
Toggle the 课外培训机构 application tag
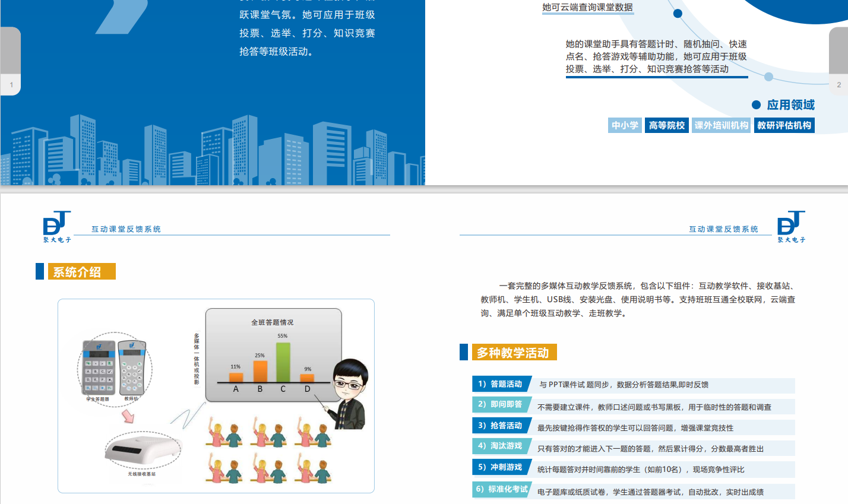[x=720, y=125]
